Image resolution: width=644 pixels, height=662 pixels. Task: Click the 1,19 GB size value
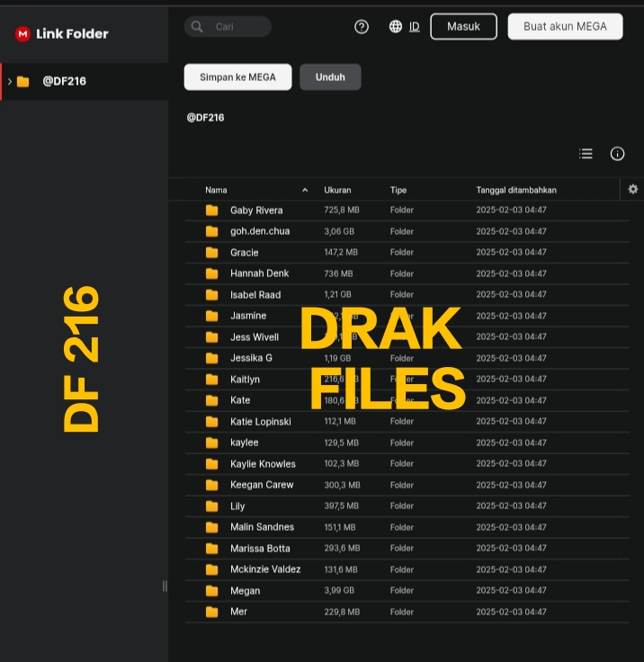tap(337, 358)
